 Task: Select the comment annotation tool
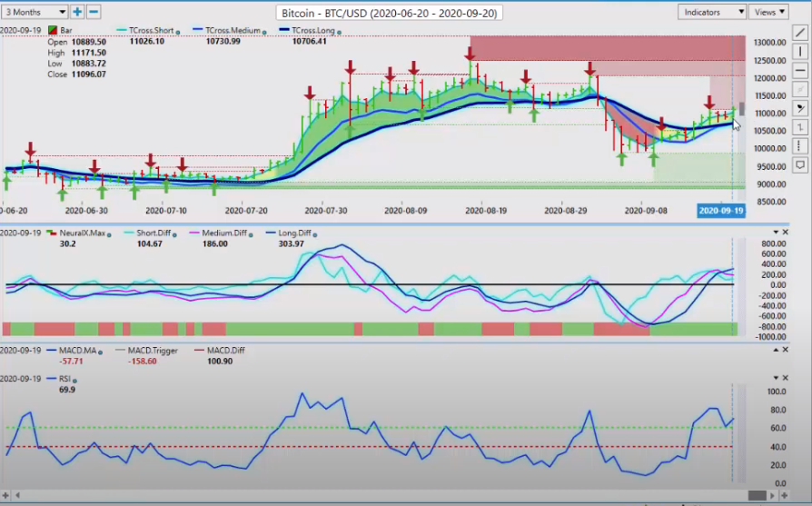[x=800, y=165]
